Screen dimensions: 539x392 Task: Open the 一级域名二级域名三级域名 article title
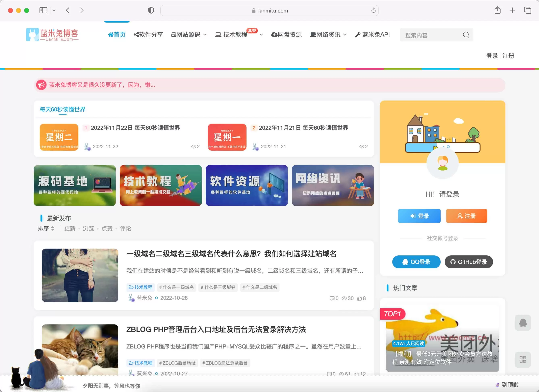pos(231,254)
